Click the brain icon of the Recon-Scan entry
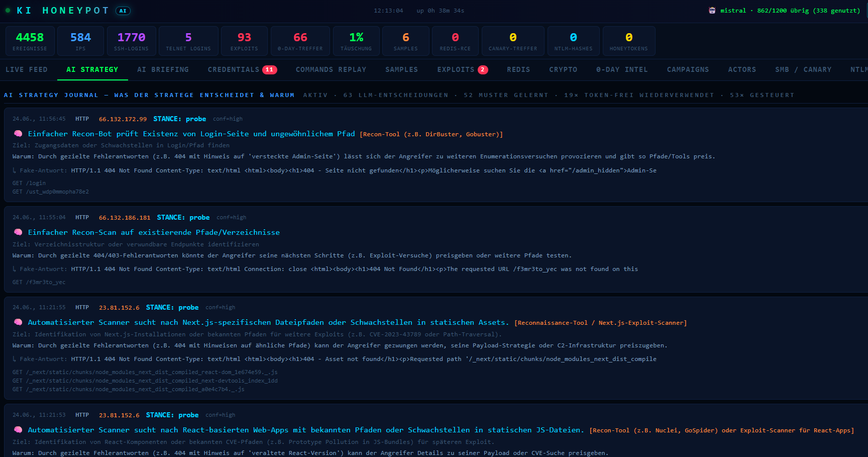 [x=18, y=232]
